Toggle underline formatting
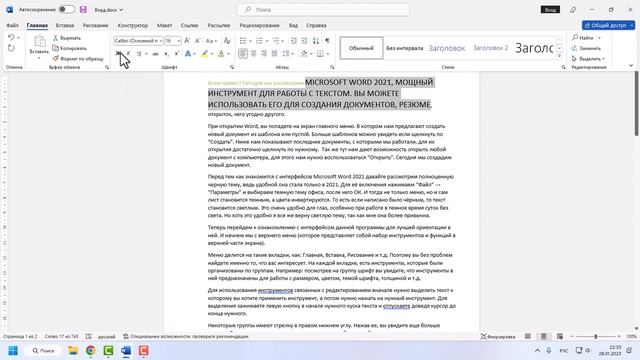This screenshot has height=360, width=640. coord(139,53)
